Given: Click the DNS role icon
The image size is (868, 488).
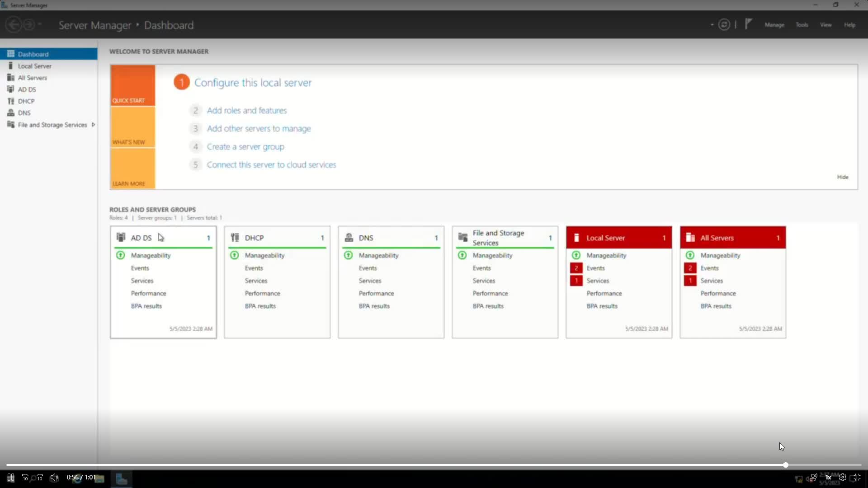Looking at the screenshot, I should coord(348,237).
